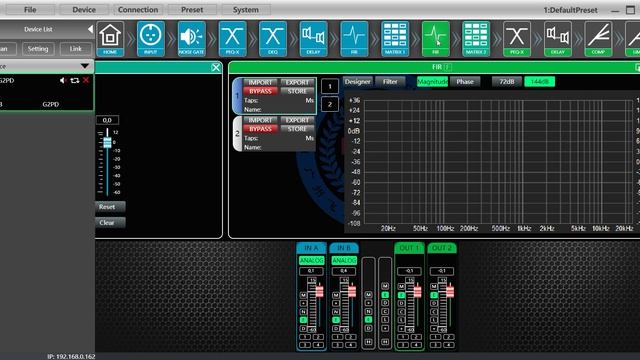Image resolution: width=640 pixels, height=360 pixels.
Task: Switch to the Filter tab
Action: coord(390,82)
